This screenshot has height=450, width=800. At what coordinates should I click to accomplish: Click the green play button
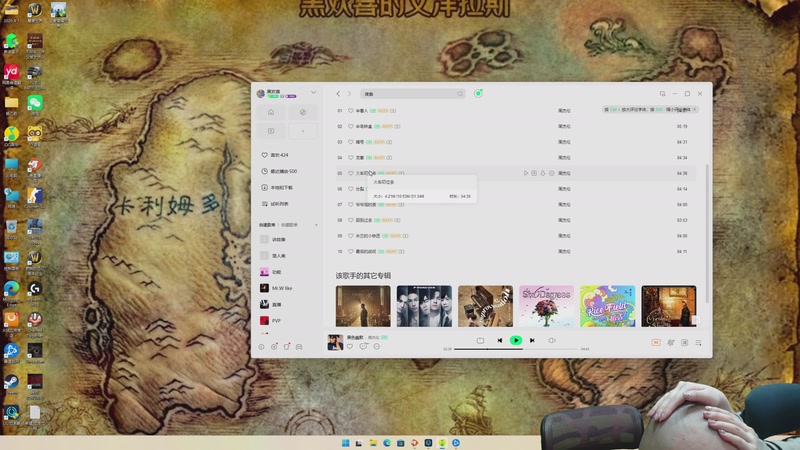click(516, 340)
